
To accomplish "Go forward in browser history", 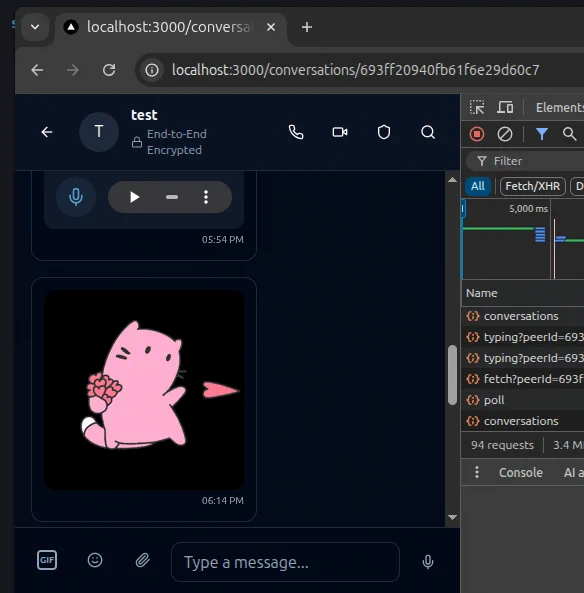I will click(x=73, y=70).
